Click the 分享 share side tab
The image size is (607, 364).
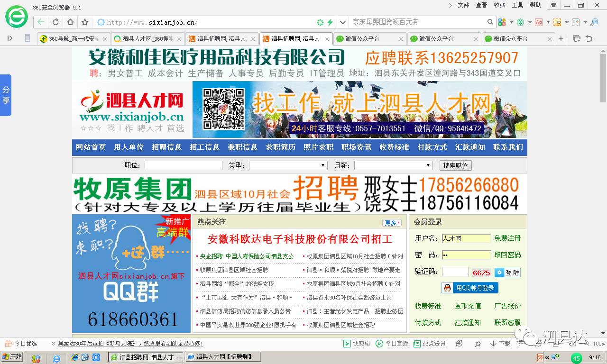point(6,95)
